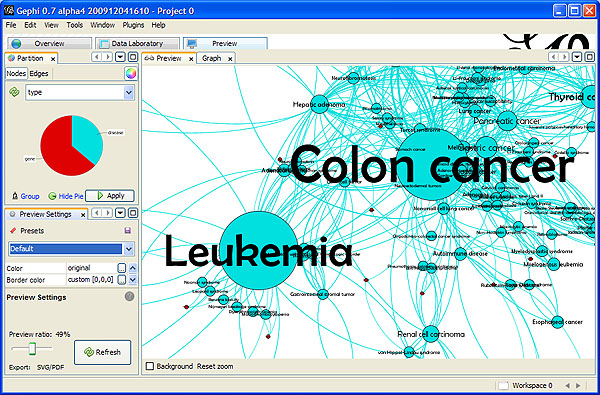
Task: Open Color property editor ellipsis button
Action: click(121, 268)
